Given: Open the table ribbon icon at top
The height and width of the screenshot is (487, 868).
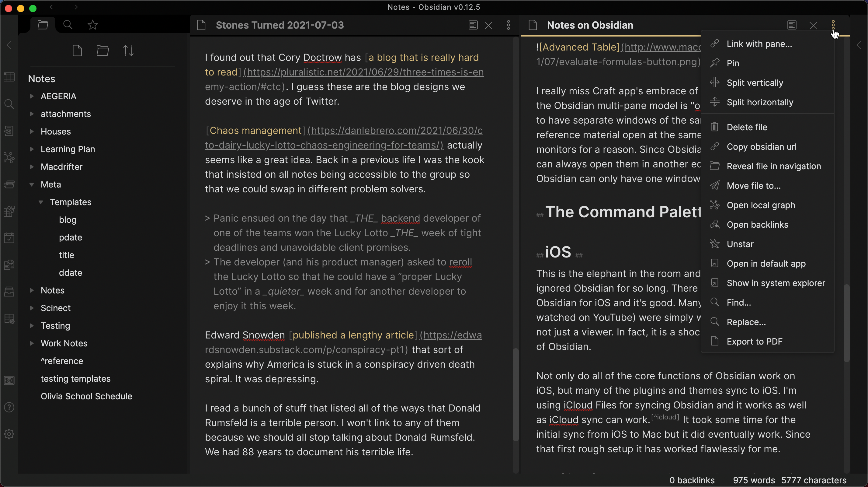Looking at the screenshot, I should click(9, 77).
